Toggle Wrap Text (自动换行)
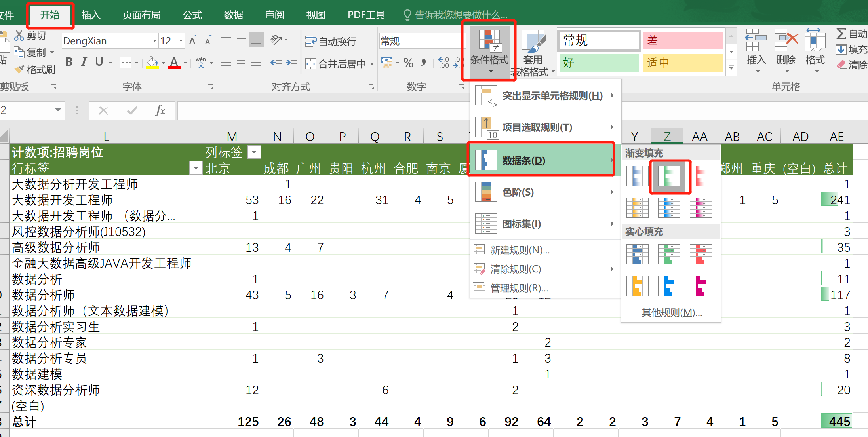Screen dimensions: 868x437 tap(331, 41)
